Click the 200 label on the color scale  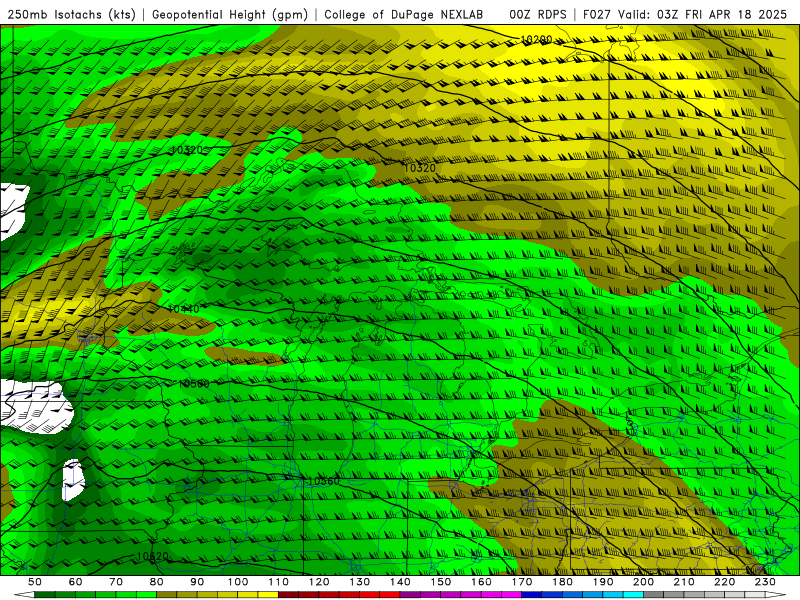click(x=643, y=582)
